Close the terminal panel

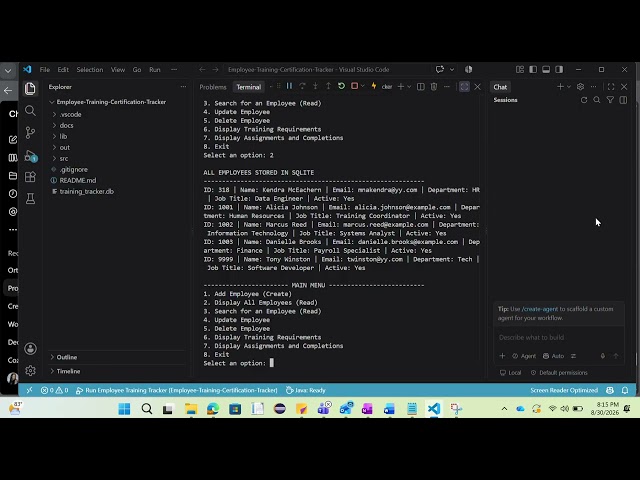click(478, 87)
